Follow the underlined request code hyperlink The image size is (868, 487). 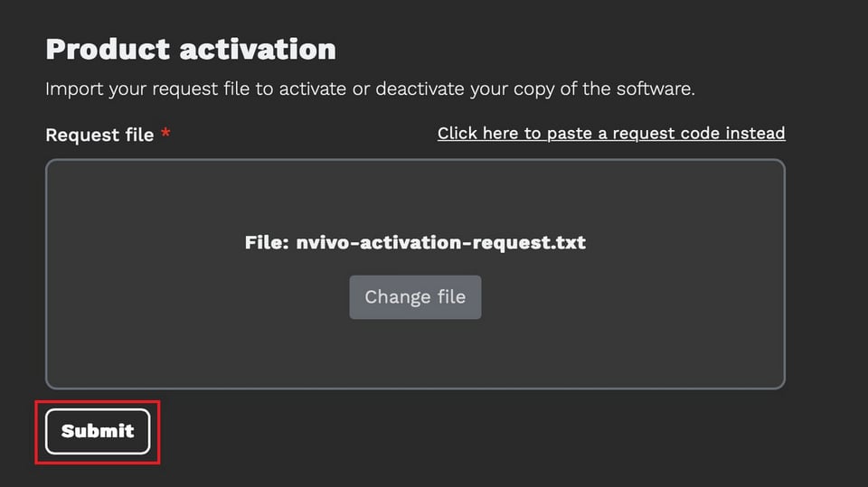pos(611,134)
